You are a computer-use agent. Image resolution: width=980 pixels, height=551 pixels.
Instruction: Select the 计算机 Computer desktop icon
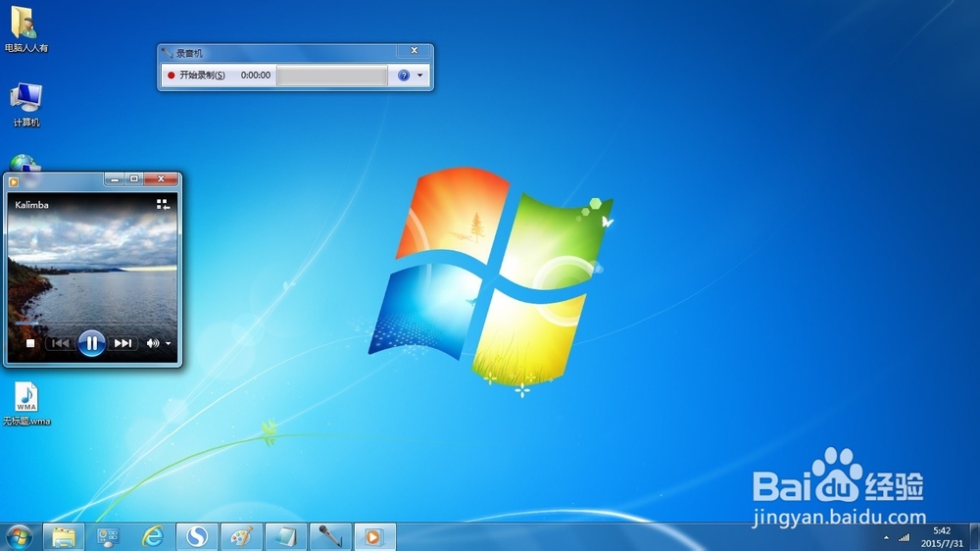(25, 105)
